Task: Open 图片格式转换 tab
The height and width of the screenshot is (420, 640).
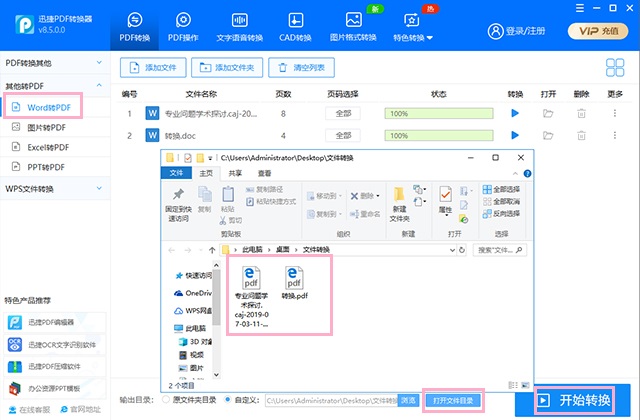Action: (353, 27)
